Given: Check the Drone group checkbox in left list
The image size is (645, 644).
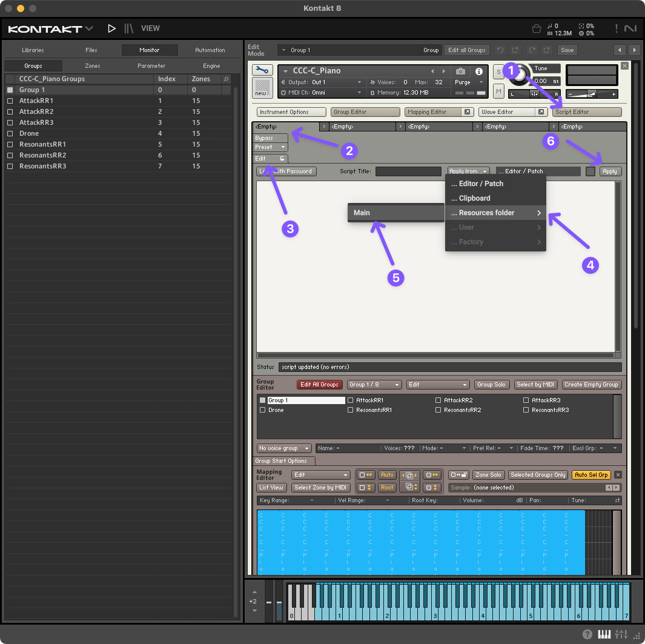Looking at the screenshot, I should point(10,133).
